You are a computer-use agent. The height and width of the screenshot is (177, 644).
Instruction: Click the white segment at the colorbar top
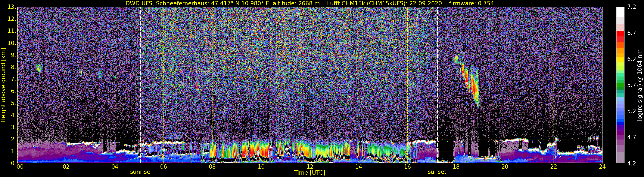coord(620,12)
